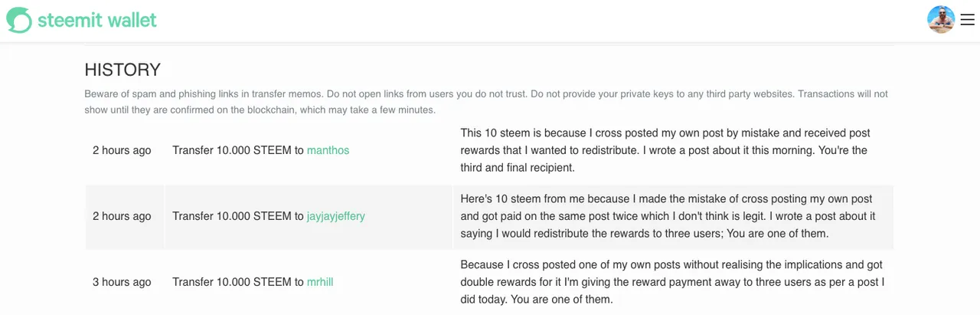This screenshot has height=315, width=980.
Task: Open manthos user profile link
Action: click(328, 150)
